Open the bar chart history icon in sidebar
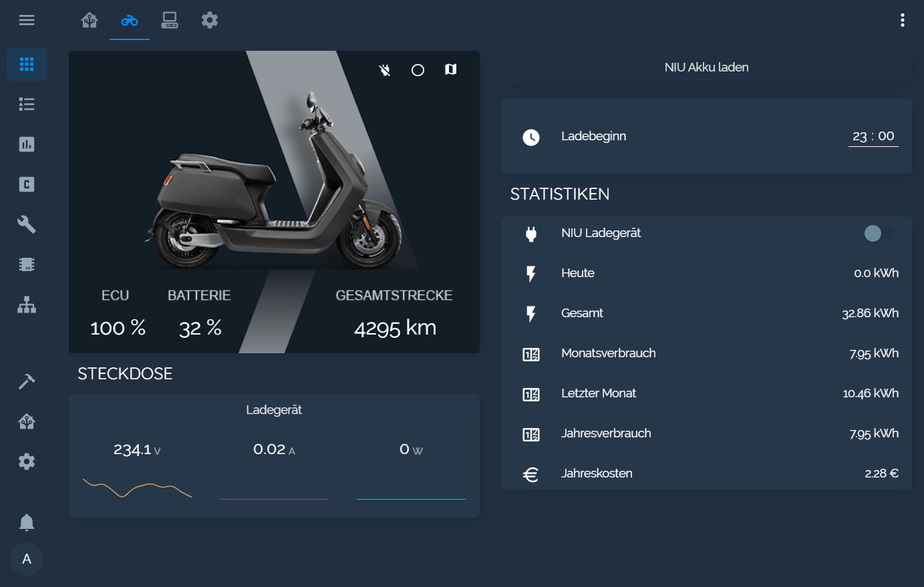 [27, 144]
